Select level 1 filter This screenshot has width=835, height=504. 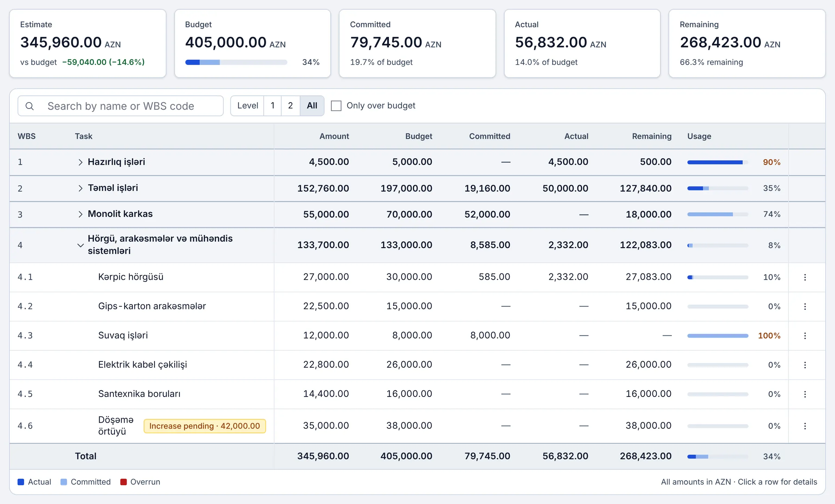coord(272,106)
